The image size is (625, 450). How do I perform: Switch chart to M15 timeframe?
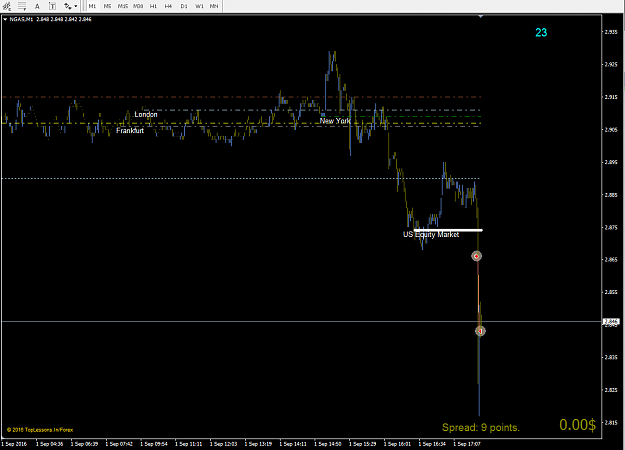click(123, 6)
